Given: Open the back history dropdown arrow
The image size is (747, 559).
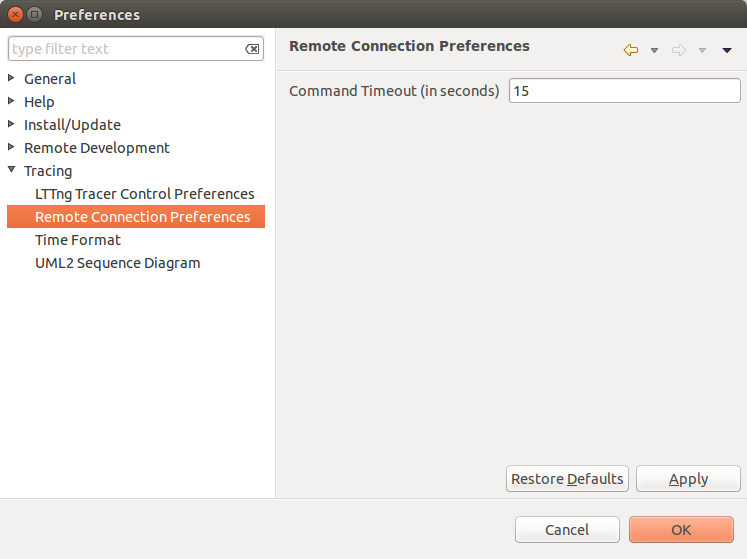Looking at the screenshot, I should [654, 50].
